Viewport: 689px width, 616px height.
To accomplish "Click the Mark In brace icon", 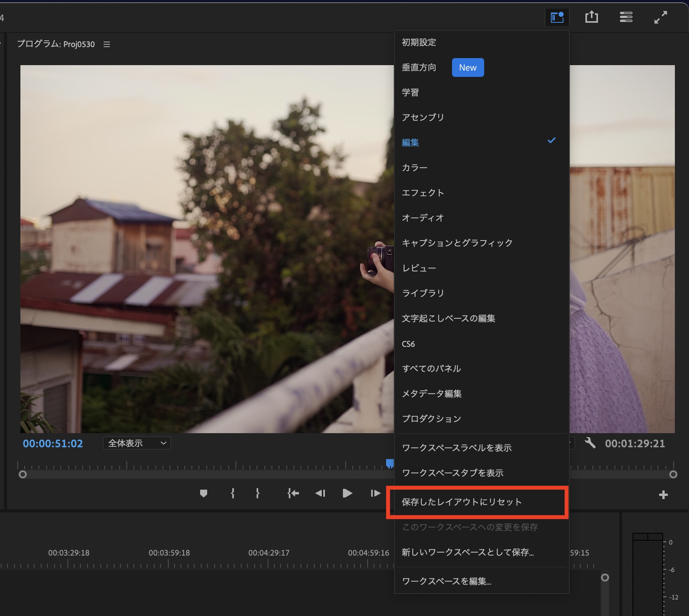I will pos(233,493).
